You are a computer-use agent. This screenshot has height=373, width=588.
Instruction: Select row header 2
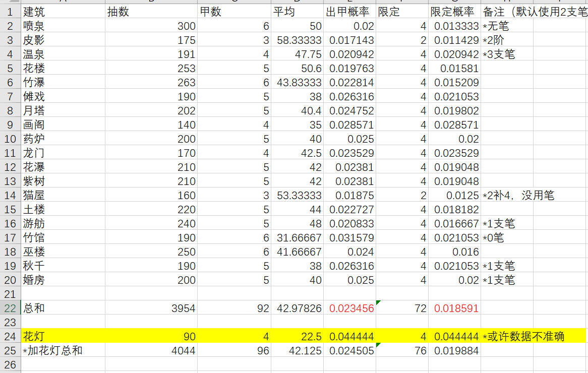point(10,26)
